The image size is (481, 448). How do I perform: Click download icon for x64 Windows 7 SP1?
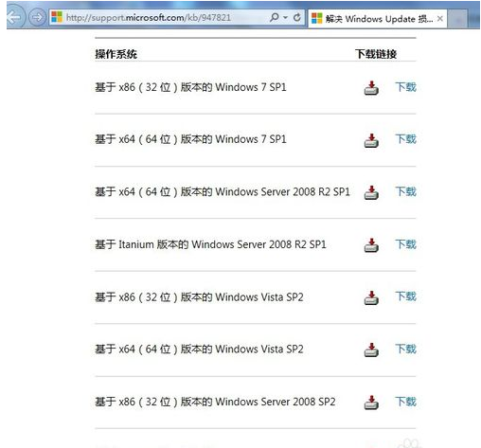371,140
